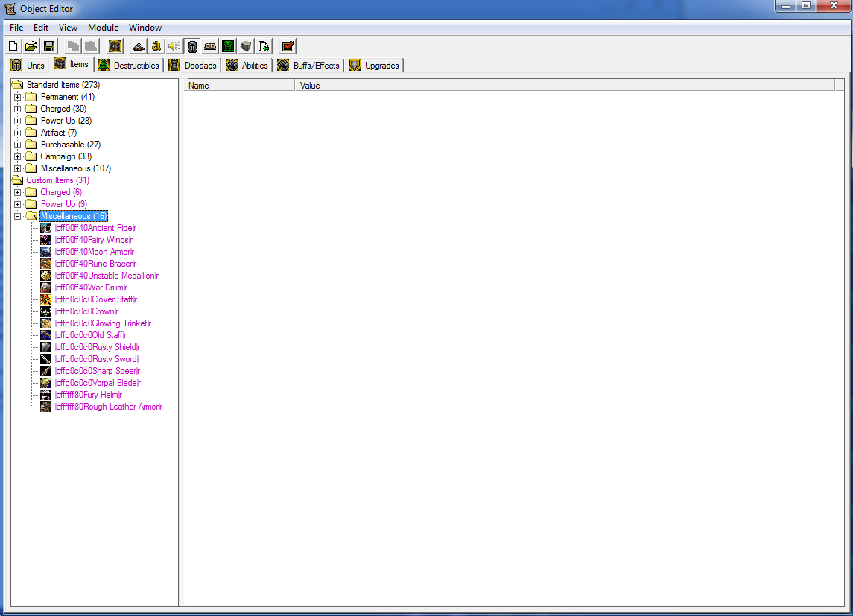Viewport: 853px width, 616px height.
Task: Open the Object Manager cube icon
Action: (246, 46)
